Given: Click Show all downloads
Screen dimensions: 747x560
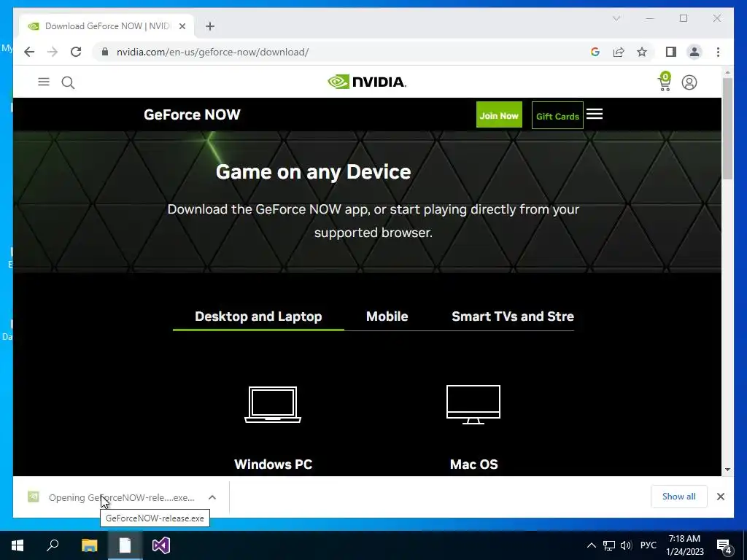Looking at the screenshot, I should 679,497.
